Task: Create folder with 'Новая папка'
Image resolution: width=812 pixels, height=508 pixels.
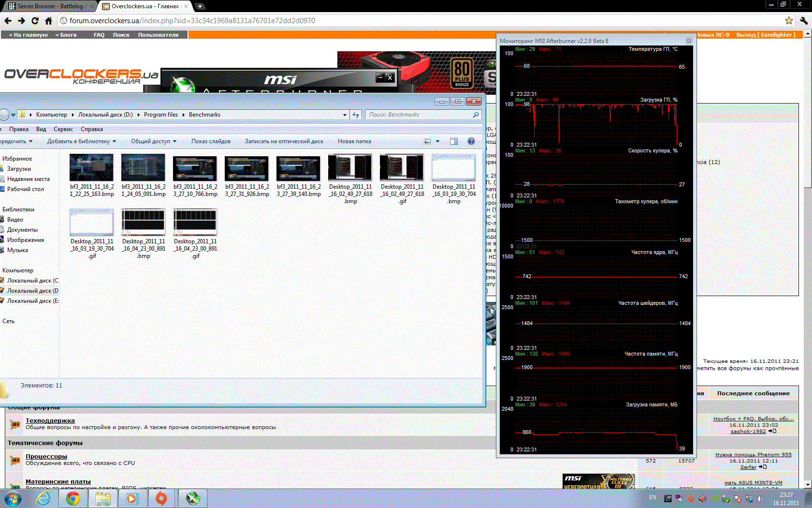Action: tap(354, 141)
